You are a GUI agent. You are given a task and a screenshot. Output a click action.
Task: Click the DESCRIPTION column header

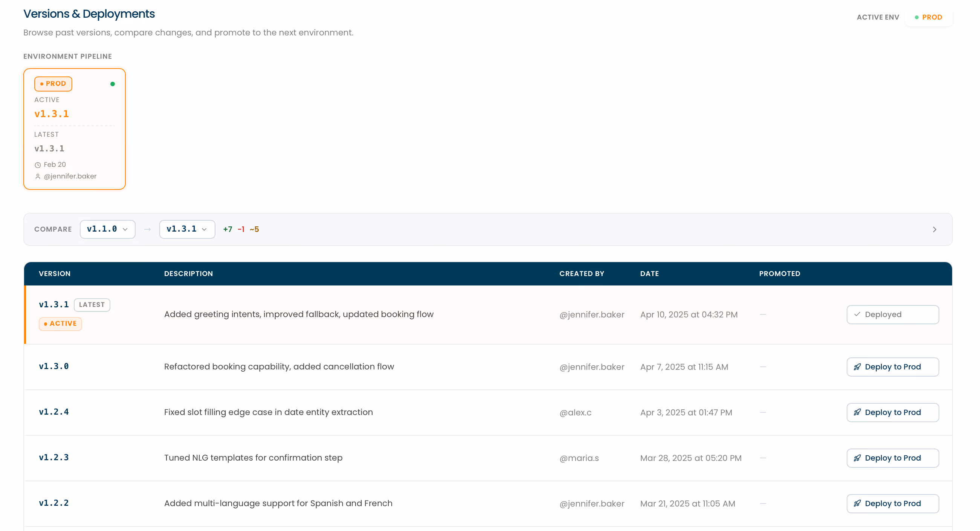(x=188, y=273)
